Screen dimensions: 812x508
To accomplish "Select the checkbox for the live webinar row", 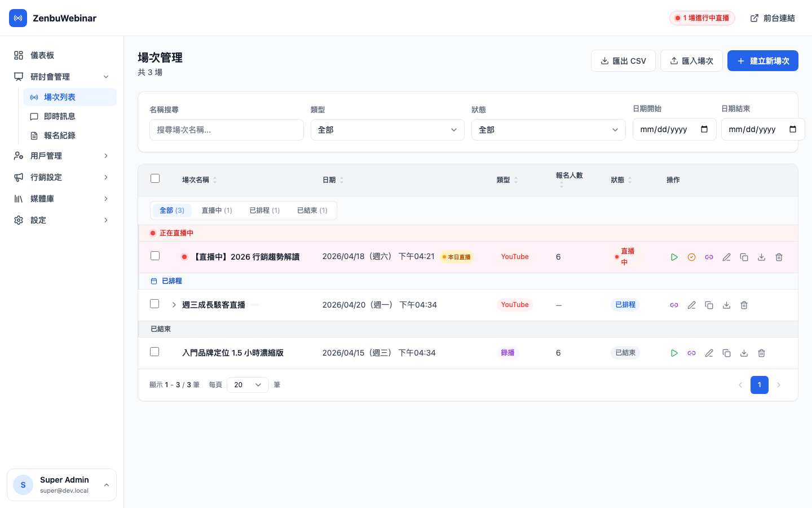I will (x=155, y=256).
